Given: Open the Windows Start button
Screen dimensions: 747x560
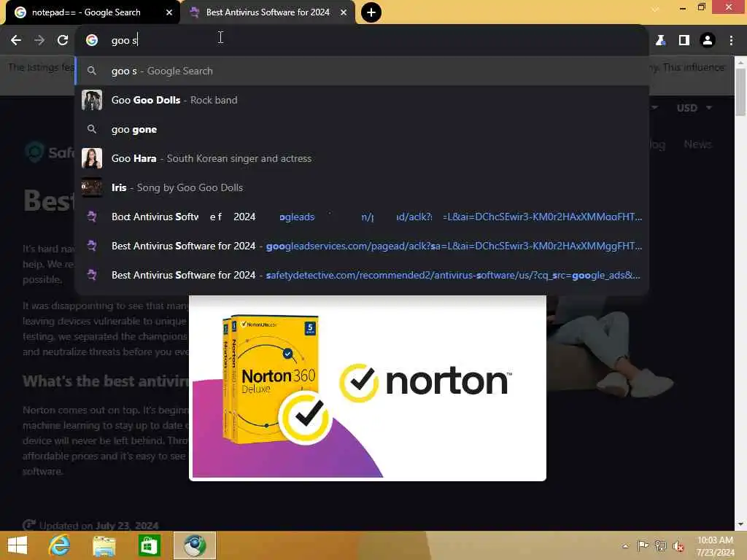Looking at the screenshot, I should pos(18,545).
